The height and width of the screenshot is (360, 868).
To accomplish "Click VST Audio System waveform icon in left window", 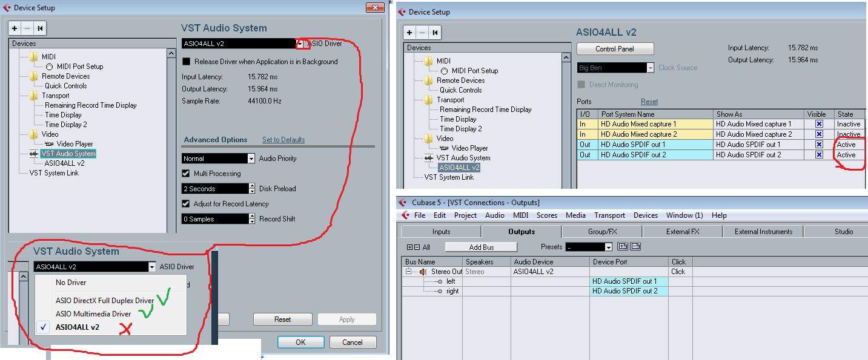I will pyautogui.click(x=34, y=154).
